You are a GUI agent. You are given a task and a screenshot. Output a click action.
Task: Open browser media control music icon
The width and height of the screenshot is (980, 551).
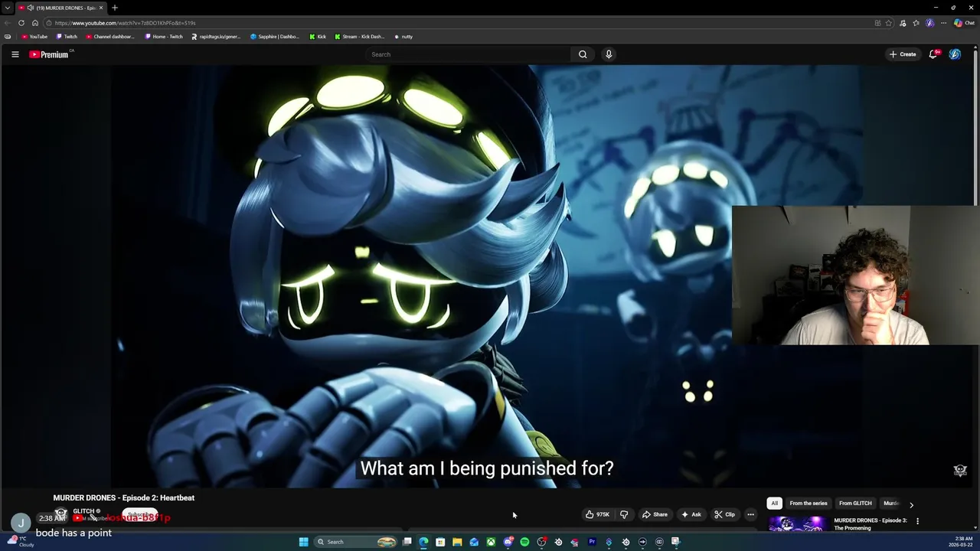pyautogui.click(x=903, y=23)
